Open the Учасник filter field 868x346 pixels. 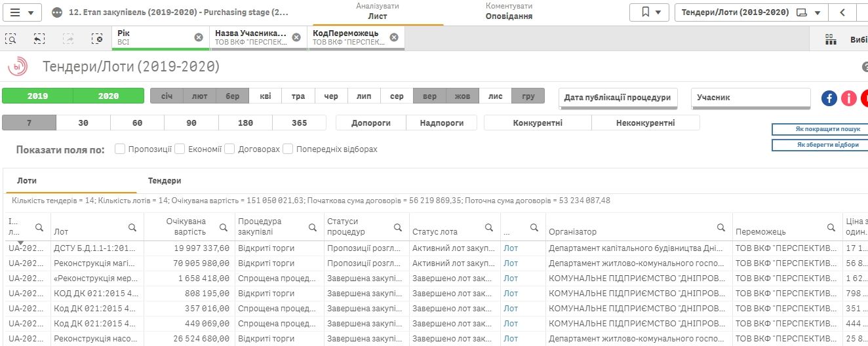(x=751, y=98)
